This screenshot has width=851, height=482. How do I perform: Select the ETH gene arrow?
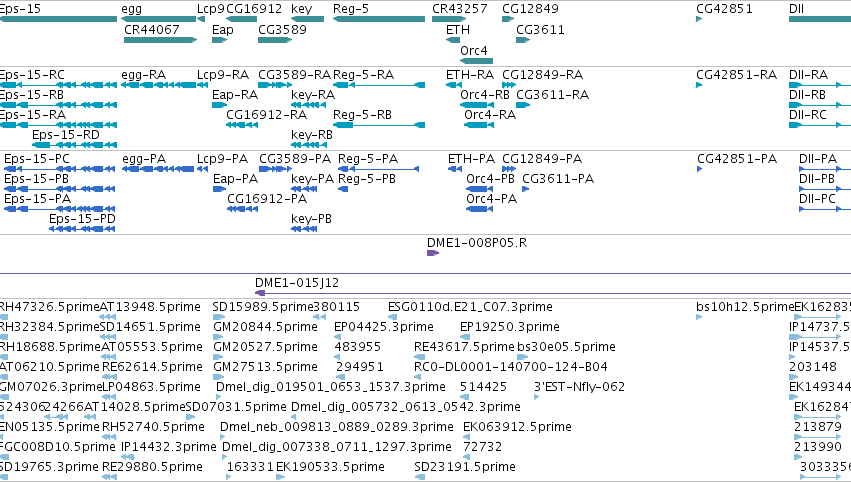click(453, 40)
